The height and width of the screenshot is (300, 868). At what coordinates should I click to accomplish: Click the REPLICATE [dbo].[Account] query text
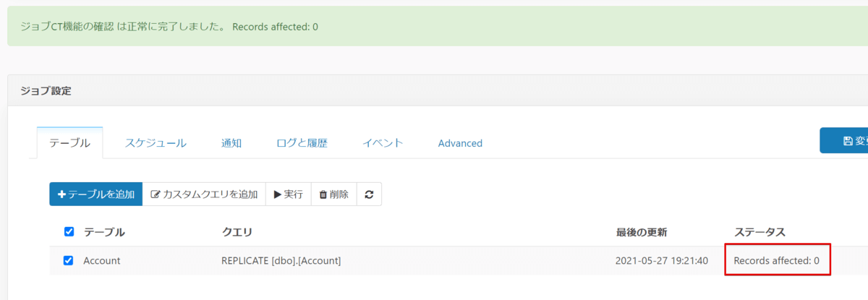(x=281, y=260)
